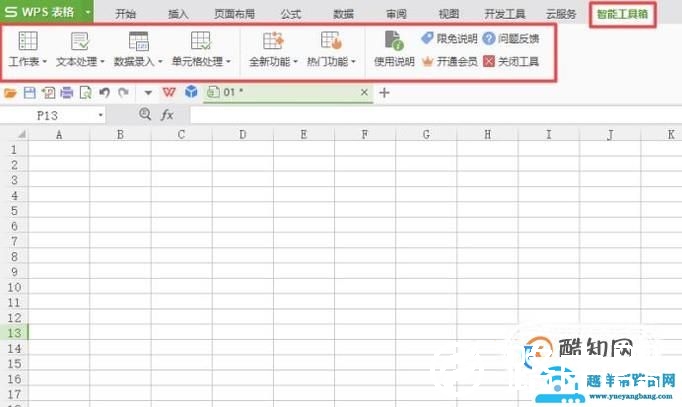Viewport: 682px width, 407px height.
Task: Switch to the 云服务 ribbon tab
Action: (561, 14)
